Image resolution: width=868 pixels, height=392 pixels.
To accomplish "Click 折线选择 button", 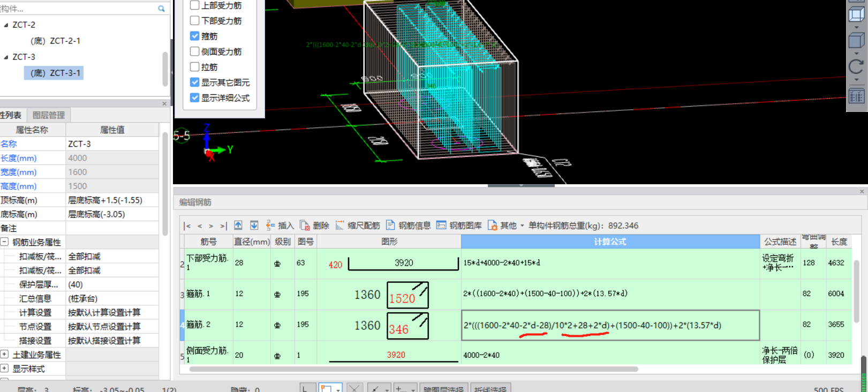I will (490, 389).
